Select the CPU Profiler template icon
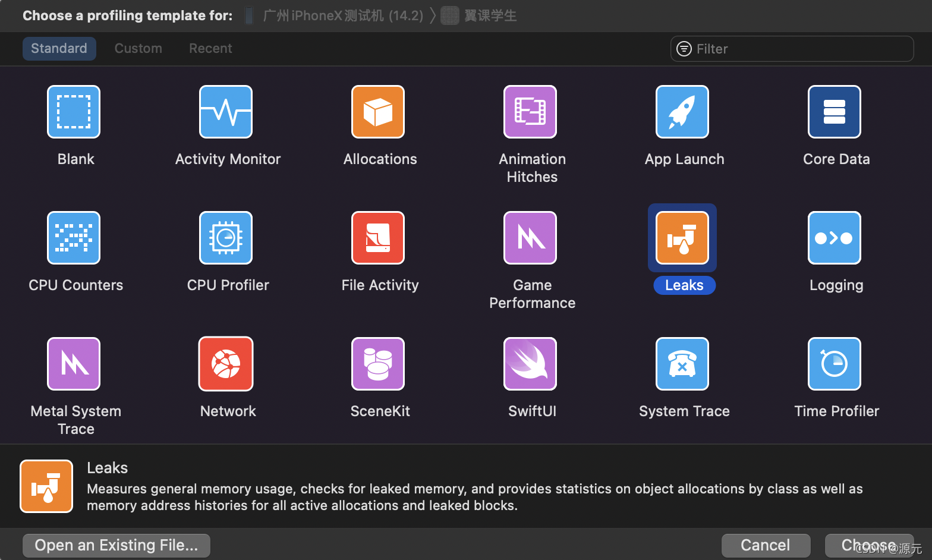932x560 pixels. (x=226, y=238)
